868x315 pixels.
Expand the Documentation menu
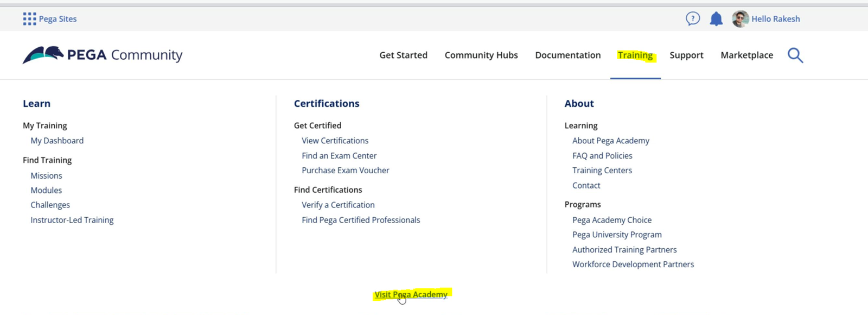coord(567,55)
